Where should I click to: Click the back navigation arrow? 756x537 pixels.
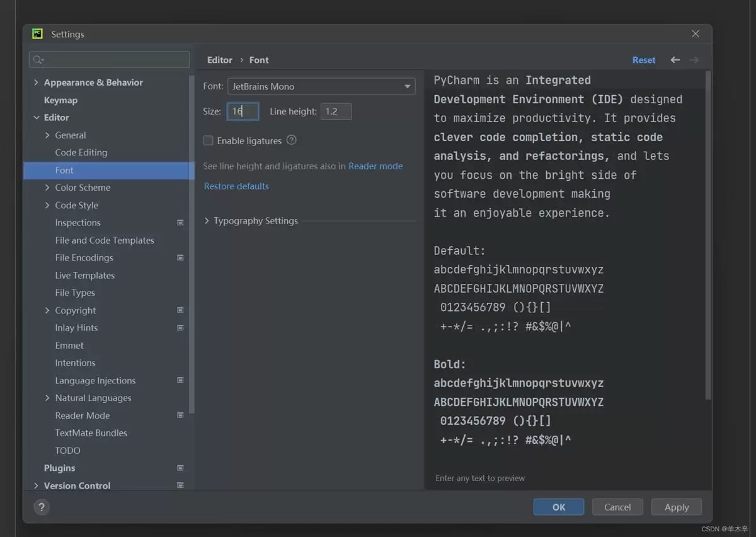click(x=675, y=60)
